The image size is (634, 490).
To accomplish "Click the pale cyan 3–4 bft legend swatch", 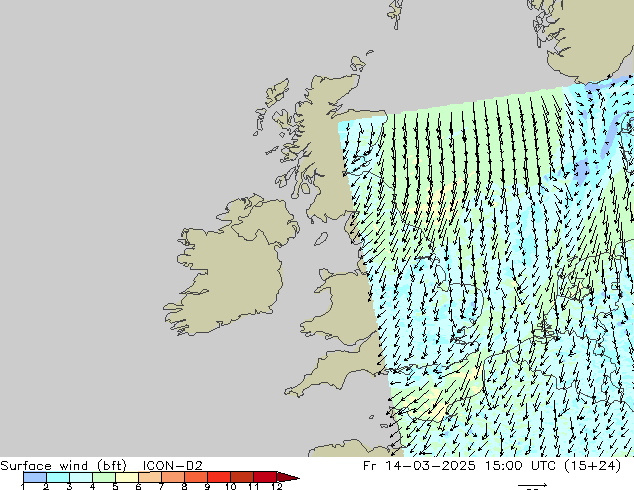I will [81, 477].
